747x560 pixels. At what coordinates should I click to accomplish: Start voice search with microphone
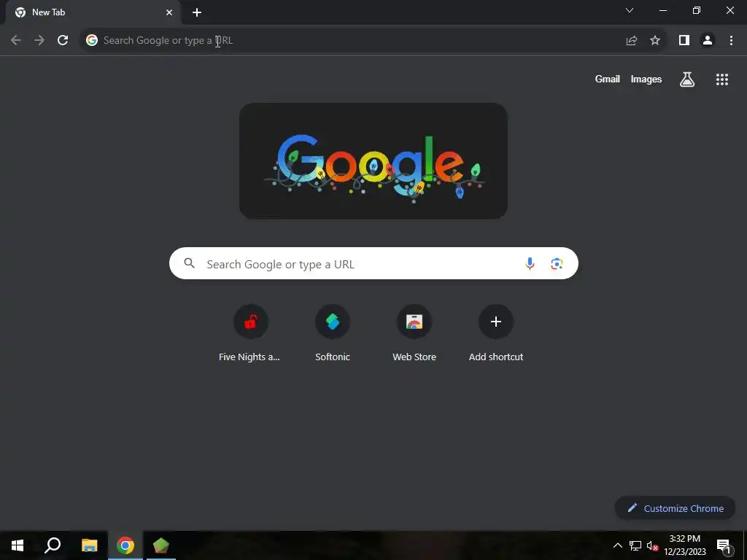coord(530,263)
